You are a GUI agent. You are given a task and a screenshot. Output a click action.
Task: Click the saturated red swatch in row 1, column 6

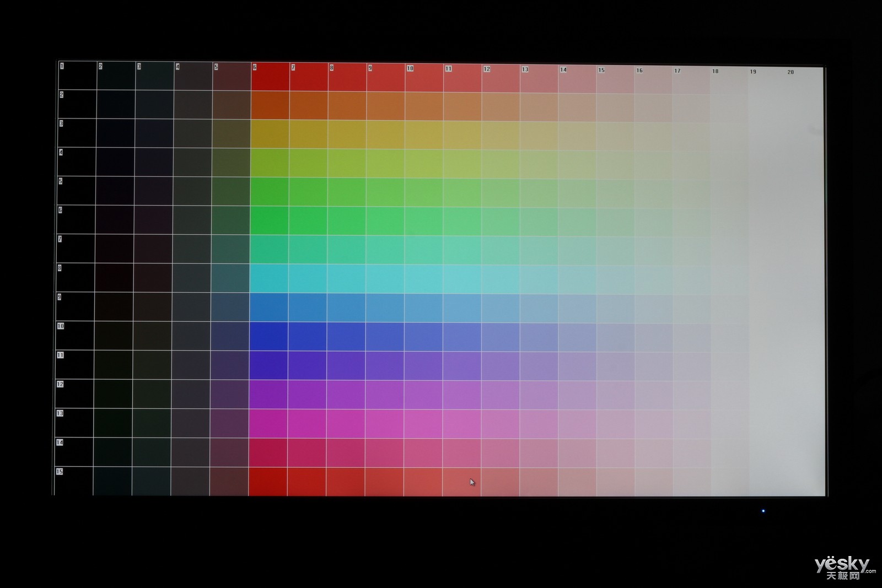coord(270,77)
